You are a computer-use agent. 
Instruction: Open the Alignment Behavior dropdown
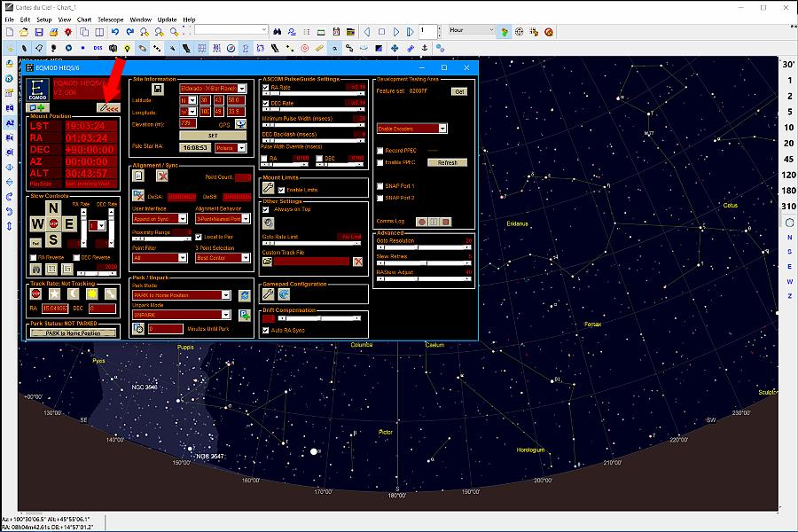(223, 218)
